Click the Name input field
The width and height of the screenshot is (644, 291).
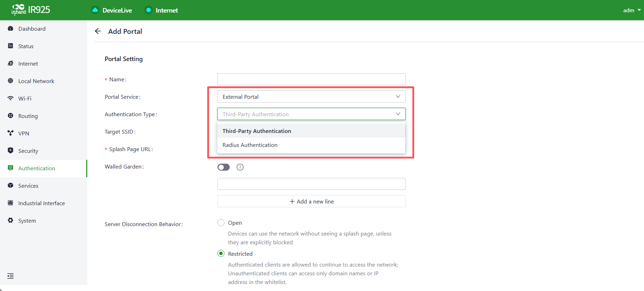[x=311, y=79]
